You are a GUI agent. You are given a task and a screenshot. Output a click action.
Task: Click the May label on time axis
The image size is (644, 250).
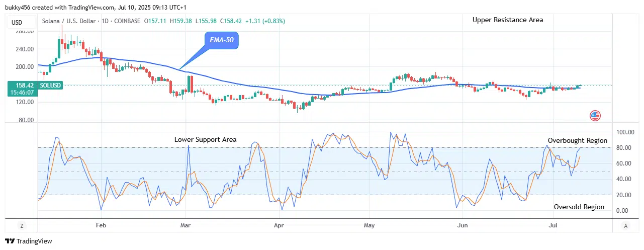click(370, 226)
